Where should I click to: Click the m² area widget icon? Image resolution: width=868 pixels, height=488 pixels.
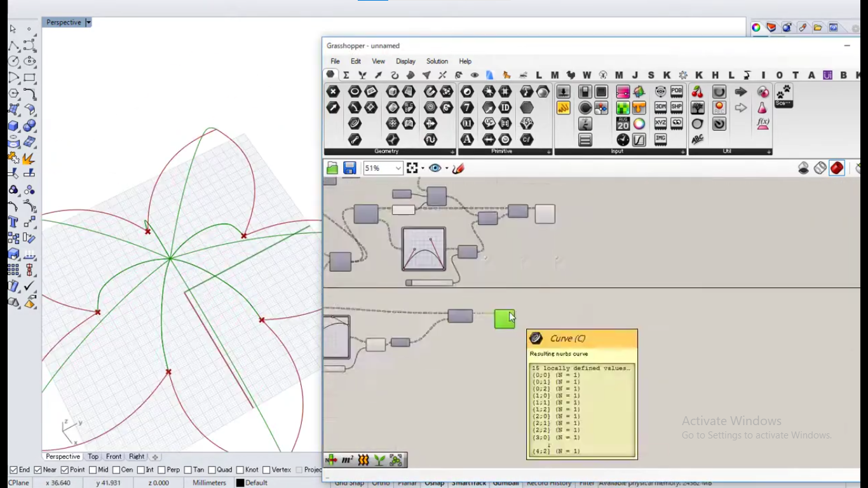tap(347, 459)
